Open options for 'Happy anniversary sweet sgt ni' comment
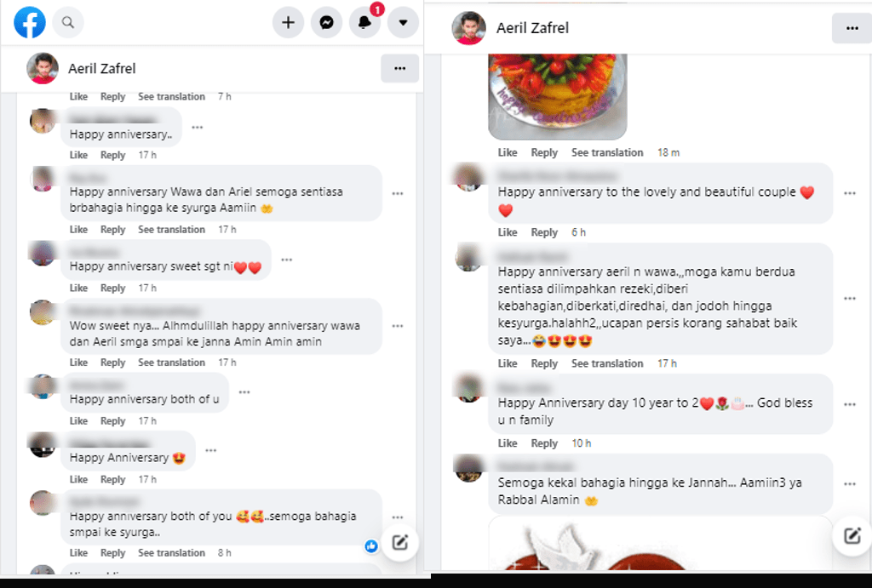The width and height of the screenshot is (872, 588). pos(287,260)
